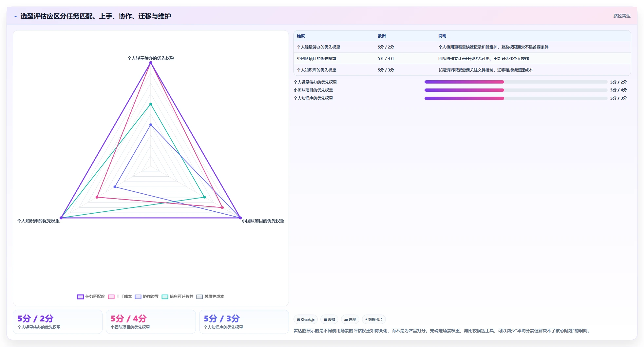
Task: Toggle the 协作边界 legend swatch
Action: 138,297
